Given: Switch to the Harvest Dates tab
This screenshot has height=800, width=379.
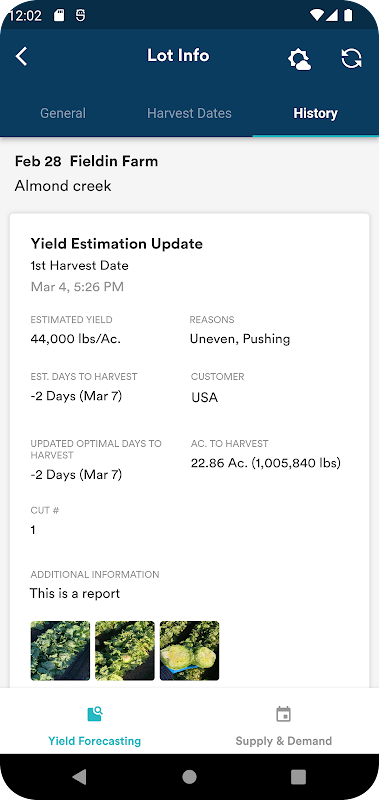Looking at the screenshot, I should click(x=189, y=113).
